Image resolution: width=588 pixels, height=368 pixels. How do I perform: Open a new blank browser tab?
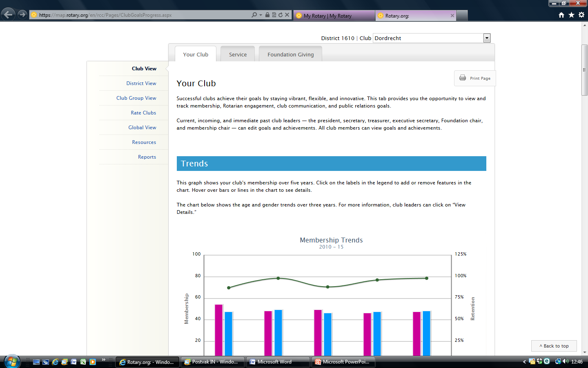(462, 16)
